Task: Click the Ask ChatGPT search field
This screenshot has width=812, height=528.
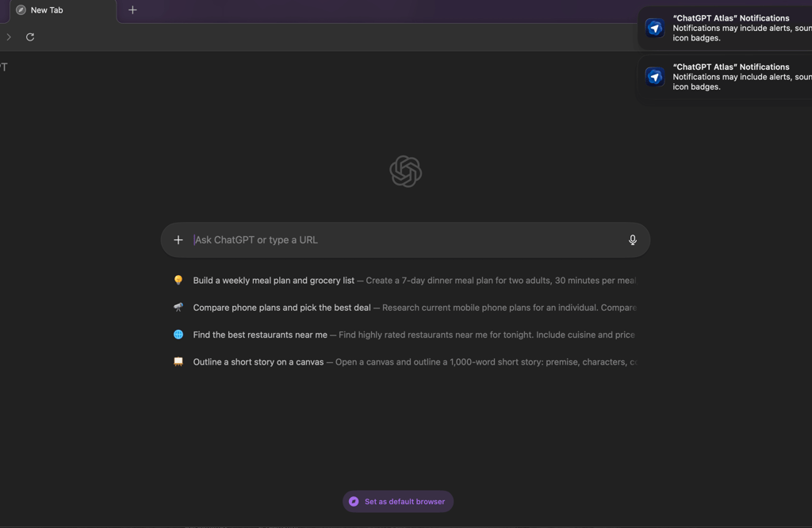Action: coord(357,239)
